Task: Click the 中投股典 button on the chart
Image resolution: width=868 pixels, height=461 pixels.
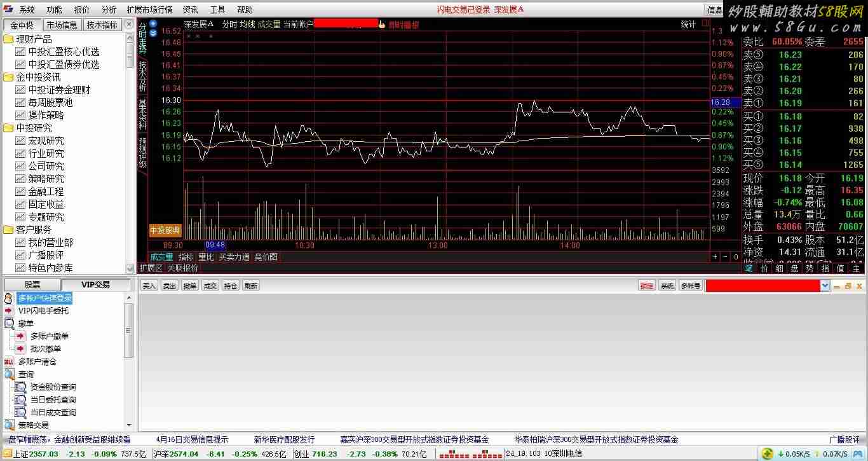Action: tap(165, 230)
